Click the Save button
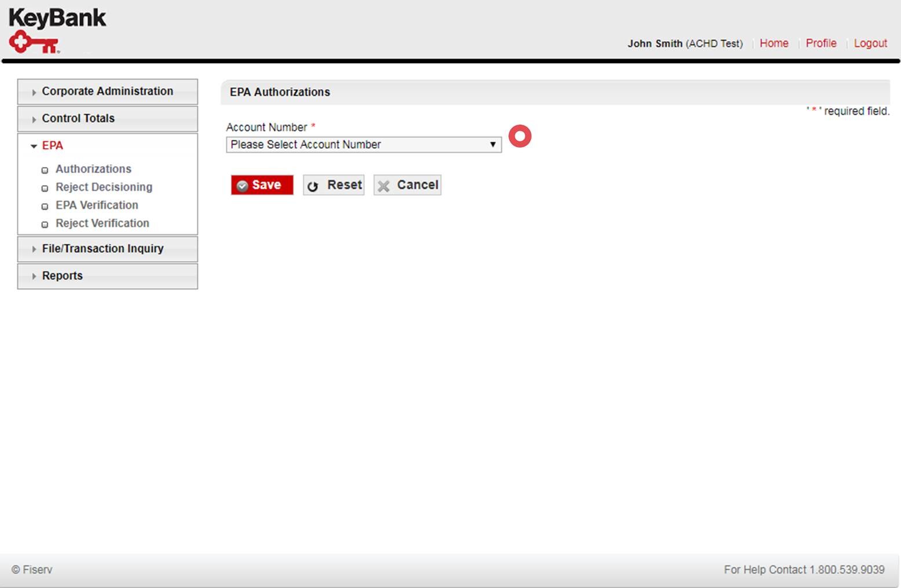This screenshot has width=901, height=588. (x=262, y=185)
